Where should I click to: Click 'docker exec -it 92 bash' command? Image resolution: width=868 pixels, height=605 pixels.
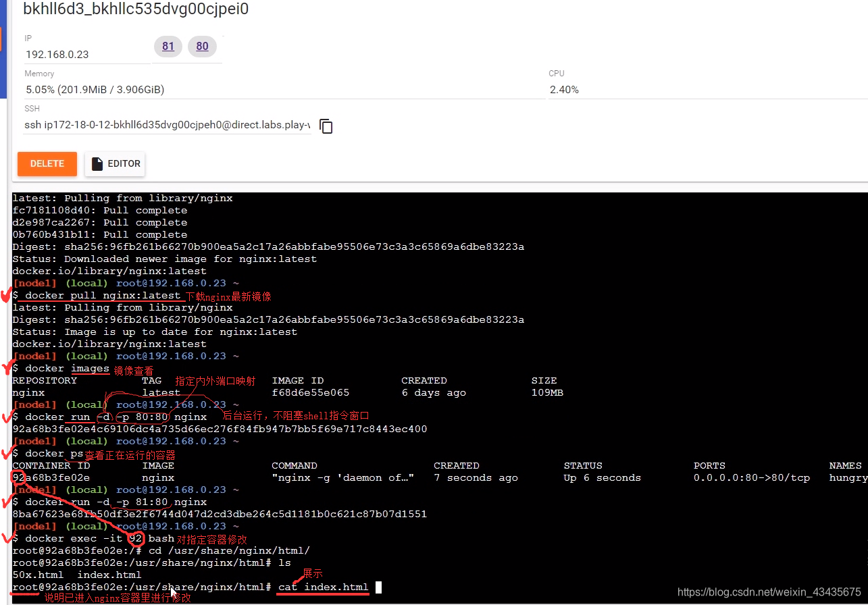[x=99, y=538]
